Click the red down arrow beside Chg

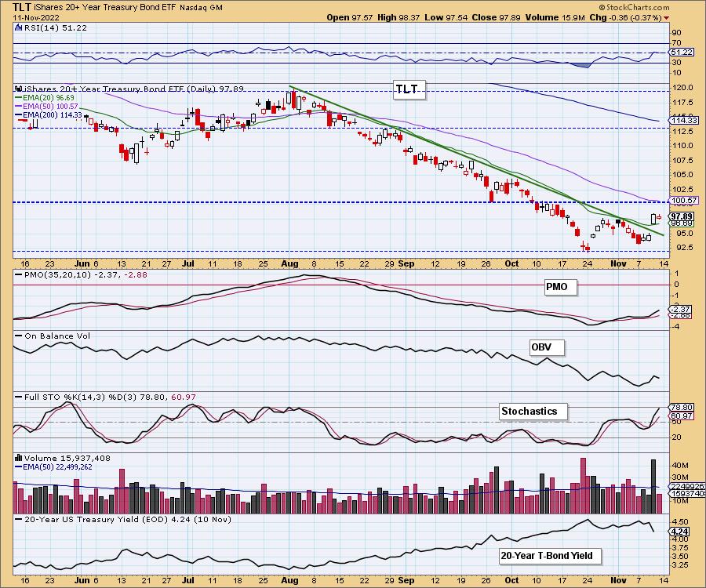coord(666,18)
